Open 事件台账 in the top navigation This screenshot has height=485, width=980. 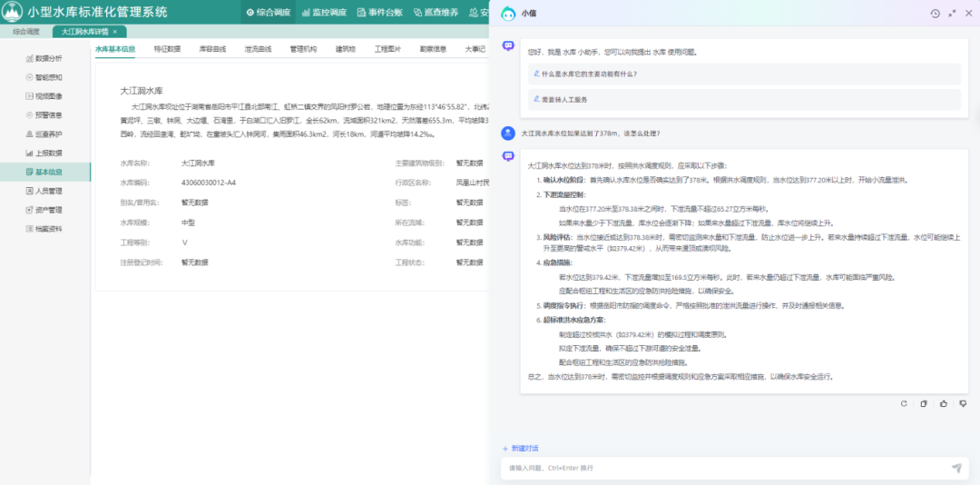tap(380, 12)
